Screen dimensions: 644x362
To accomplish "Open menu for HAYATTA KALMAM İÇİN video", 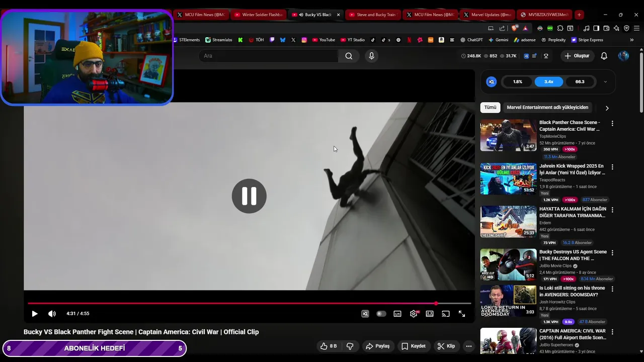I will click(x=612, y=210).
